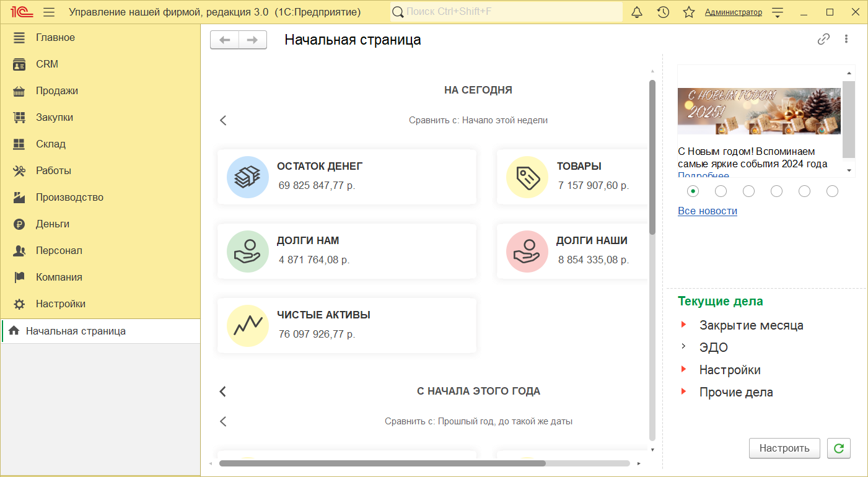Open the Все новости link
Viewport: 868px width, 477px height.
point(708,211)
